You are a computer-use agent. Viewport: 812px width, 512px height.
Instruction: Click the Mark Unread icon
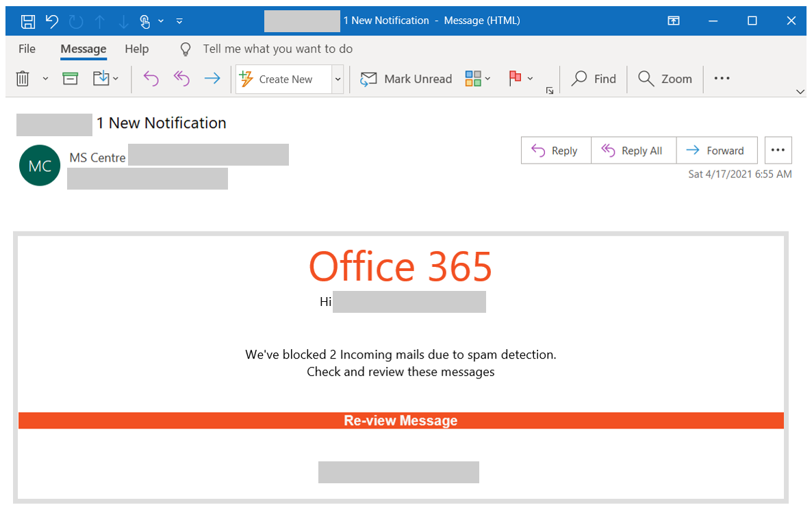point(405,79)
